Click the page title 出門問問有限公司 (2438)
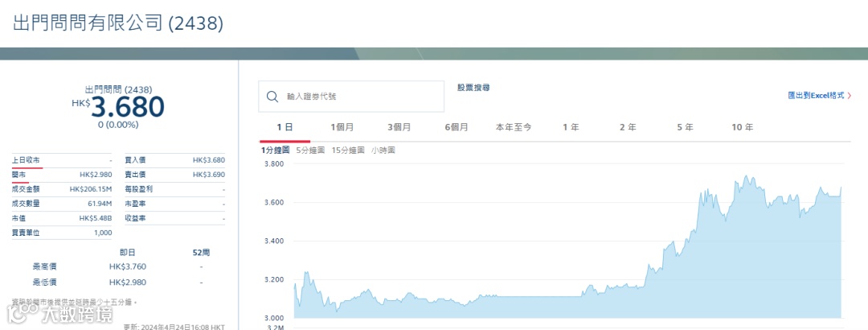Screen dimensions: 868x330 pyautogui.click(x=118, y=23)
